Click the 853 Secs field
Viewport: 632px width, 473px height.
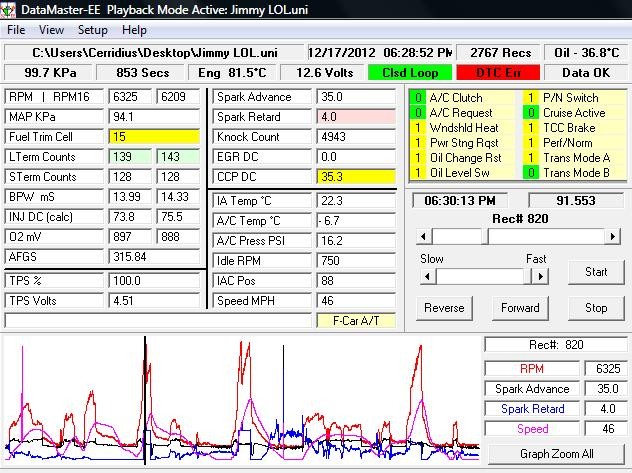pos(142,73)
